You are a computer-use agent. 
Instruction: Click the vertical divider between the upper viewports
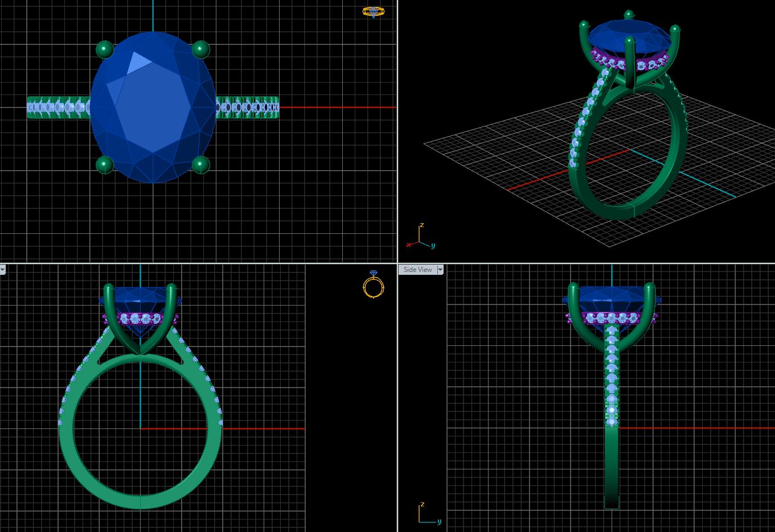397,131
